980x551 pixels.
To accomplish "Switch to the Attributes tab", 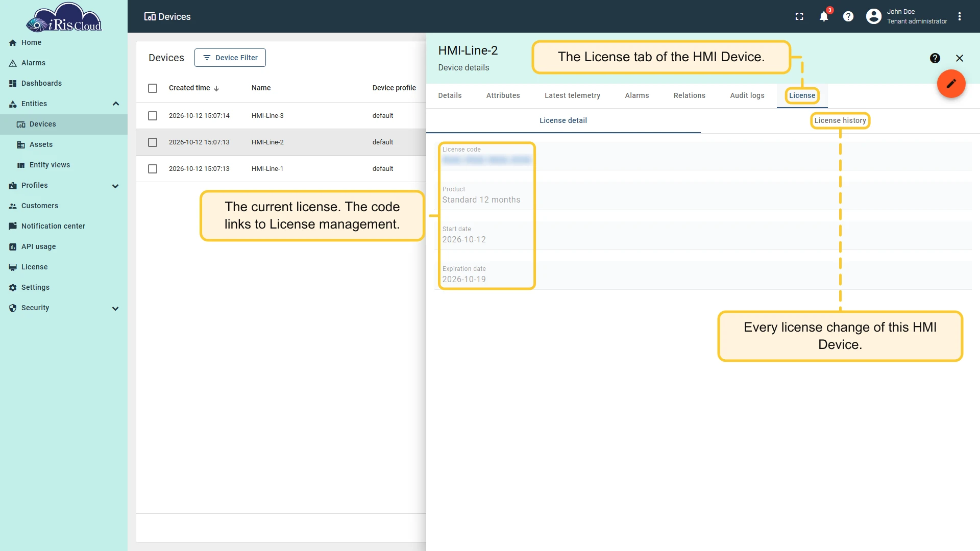I will 503,95.
